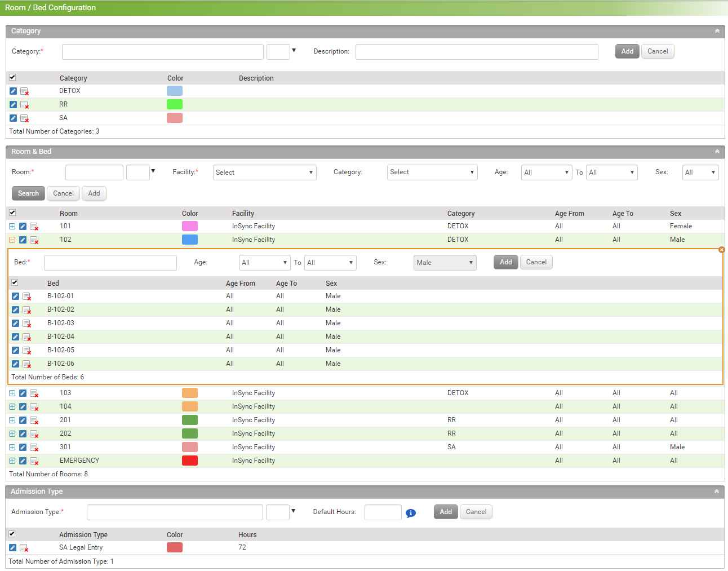Collapse the Category section panel

(x=717, y=31)
